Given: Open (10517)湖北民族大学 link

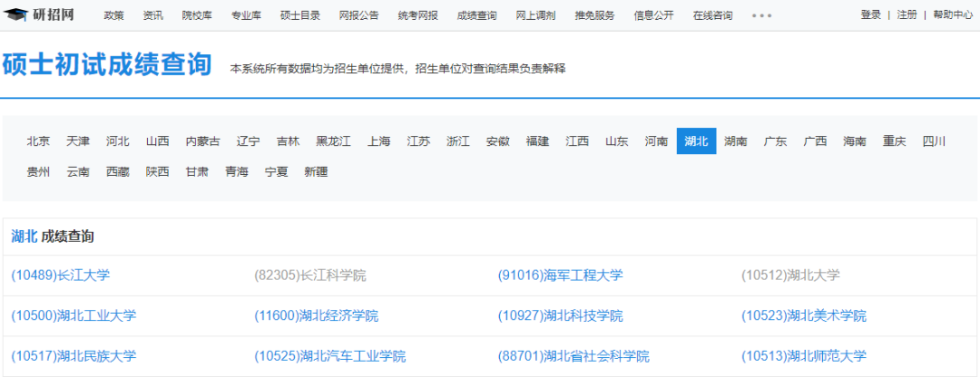Looking at the screenshot, I should pyautogui.click(x=73, y=356).
